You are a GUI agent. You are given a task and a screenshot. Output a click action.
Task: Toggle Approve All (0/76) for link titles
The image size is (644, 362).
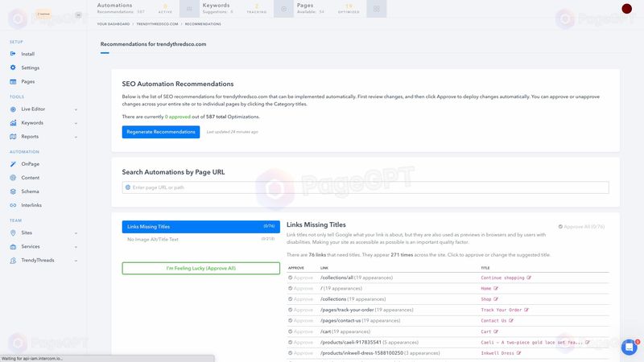pyautogui.click(x=581, y=227)
